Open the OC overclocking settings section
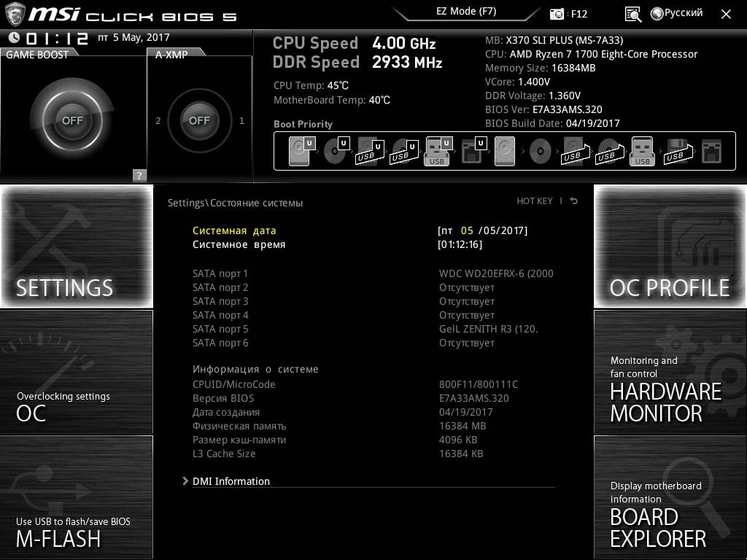 point(77,372)
